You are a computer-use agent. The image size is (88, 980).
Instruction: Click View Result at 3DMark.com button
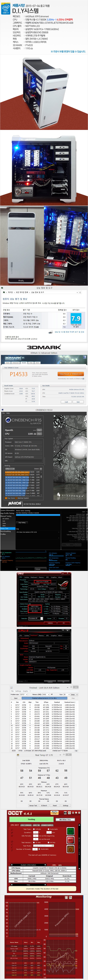(71, 374)
